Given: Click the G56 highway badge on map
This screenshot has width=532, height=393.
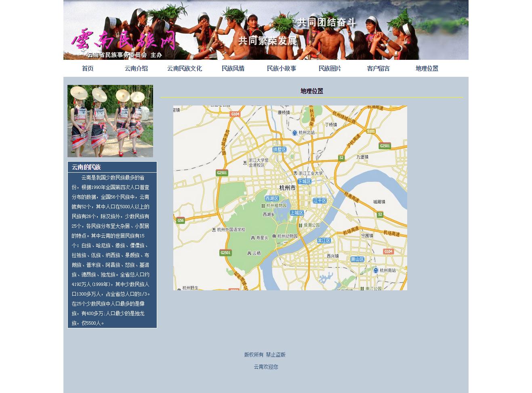Looking at the screenshot, I should click(180, 220).
